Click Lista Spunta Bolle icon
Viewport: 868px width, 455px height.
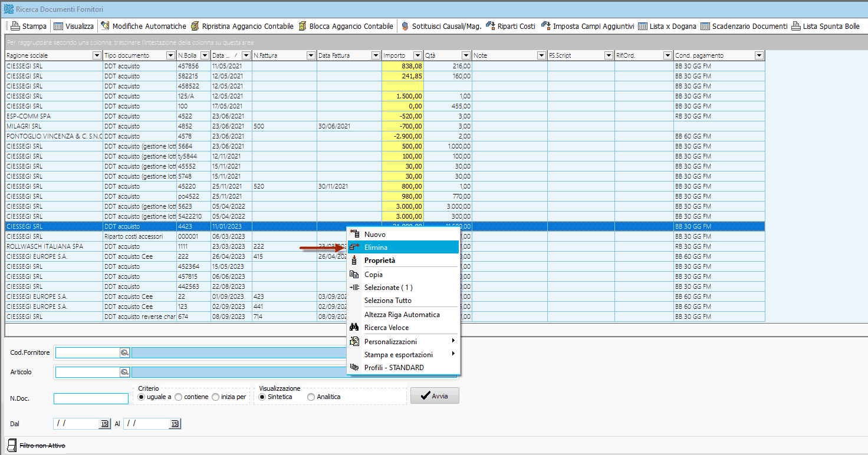(796, 26)
